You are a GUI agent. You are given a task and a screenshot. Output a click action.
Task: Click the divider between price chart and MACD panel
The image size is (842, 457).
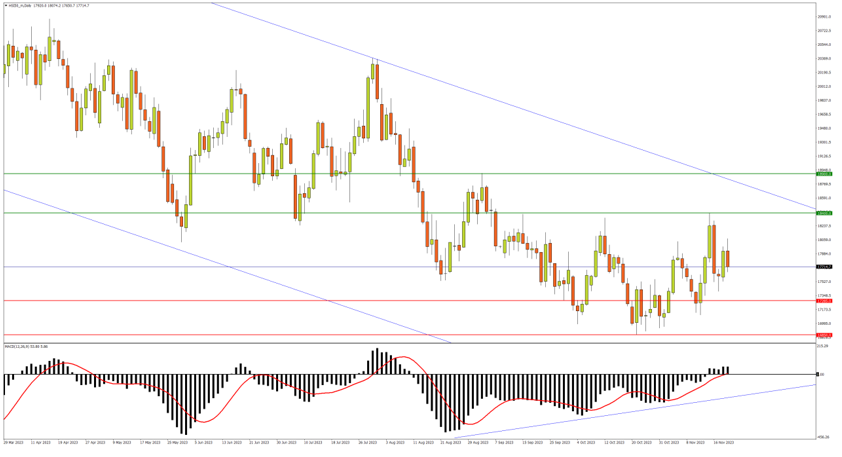[400, 343]
